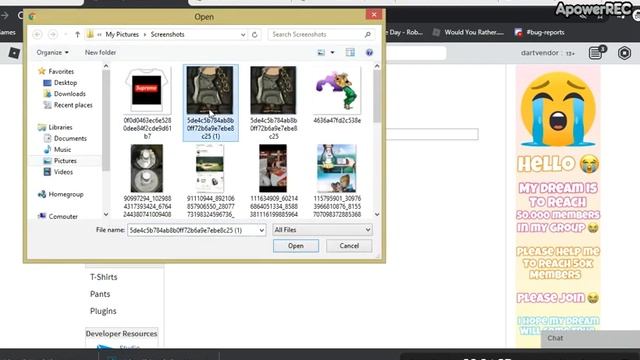Expand the File name dropdown arrow
Viewport: 640px width, 360px height.
coord(262,230)
